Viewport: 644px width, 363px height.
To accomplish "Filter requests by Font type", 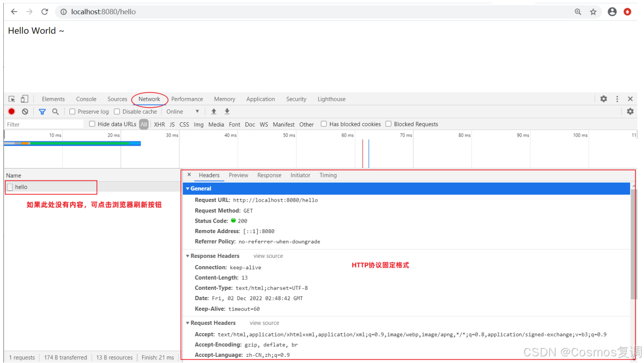I will 234,124.
